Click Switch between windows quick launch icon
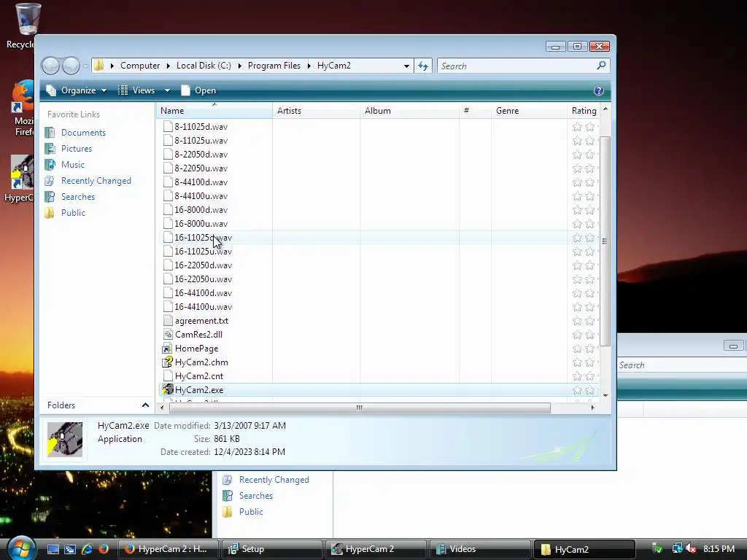 click(x=70, y=549)
